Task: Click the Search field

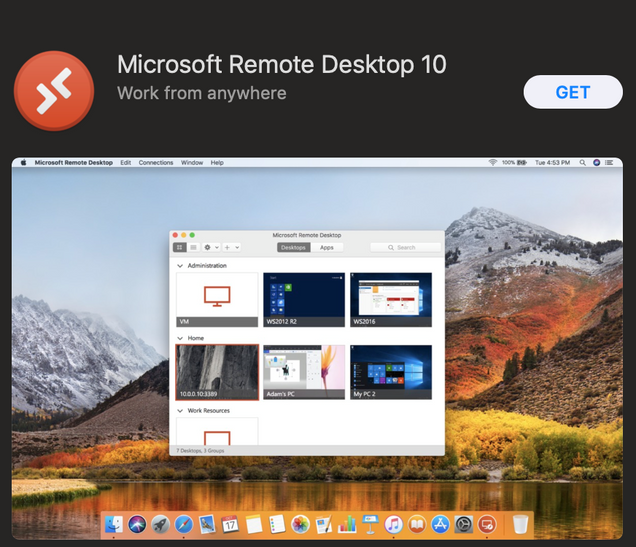Action: pyautogui.click(x=405, y=247)
